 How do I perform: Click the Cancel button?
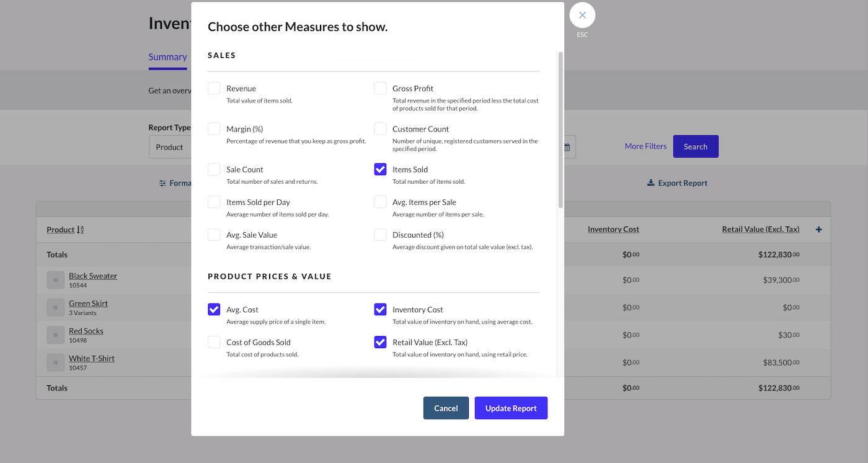pos(446,408)
